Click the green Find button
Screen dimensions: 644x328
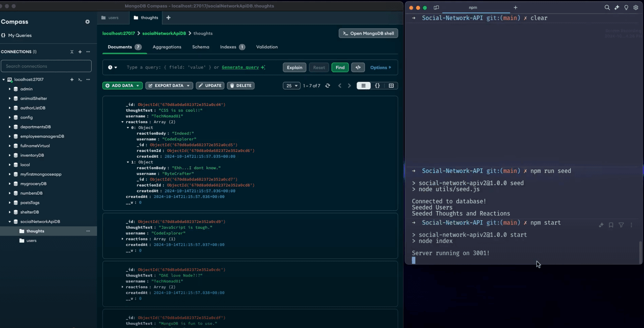click(340, 67)
